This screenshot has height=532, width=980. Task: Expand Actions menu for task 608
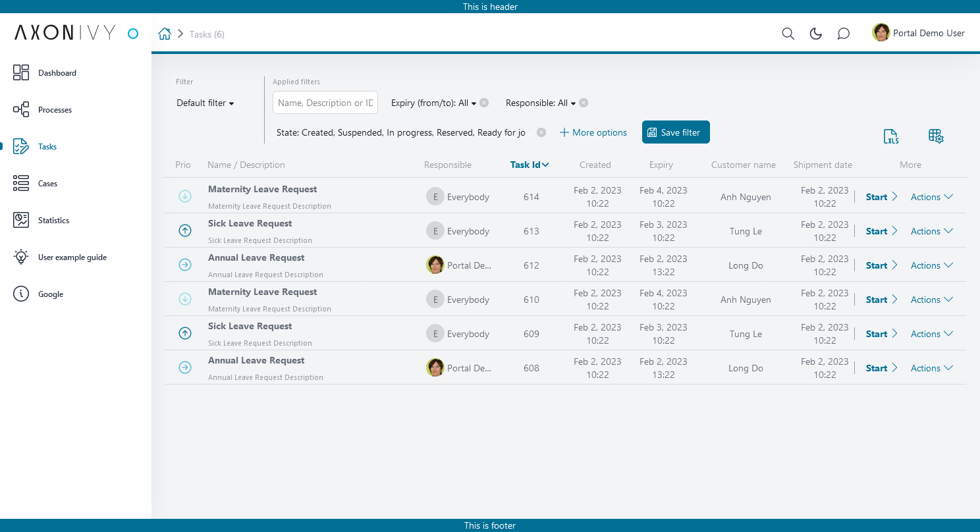click(x=931, y=368)
